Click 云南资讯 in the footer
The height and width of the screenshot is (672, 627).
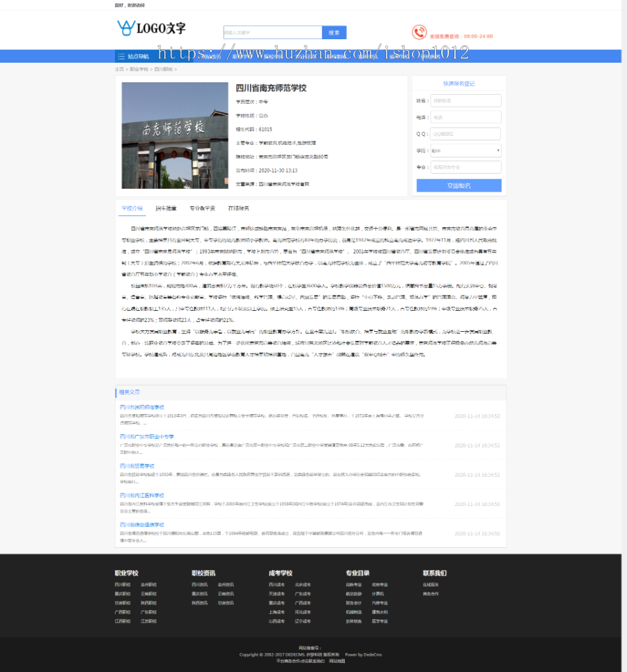pyautogui.click(x=226, y=594)
